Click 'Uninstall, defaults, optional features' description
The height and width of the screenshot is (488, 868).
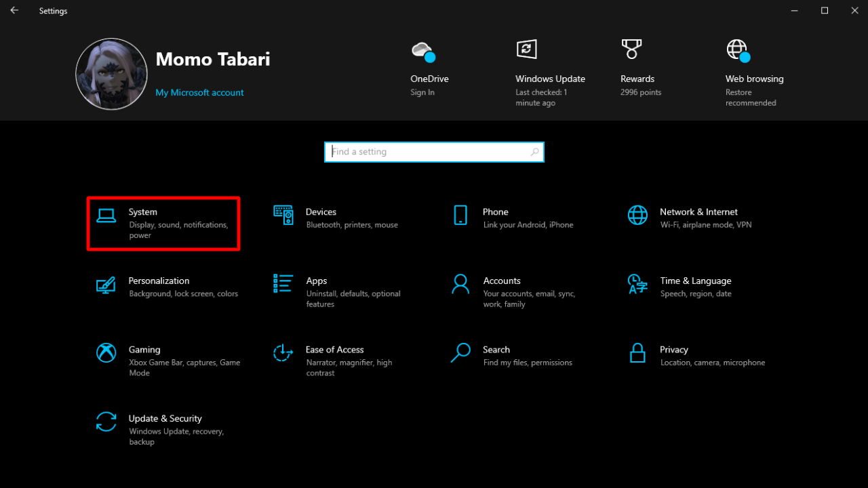tap(353, 299)
